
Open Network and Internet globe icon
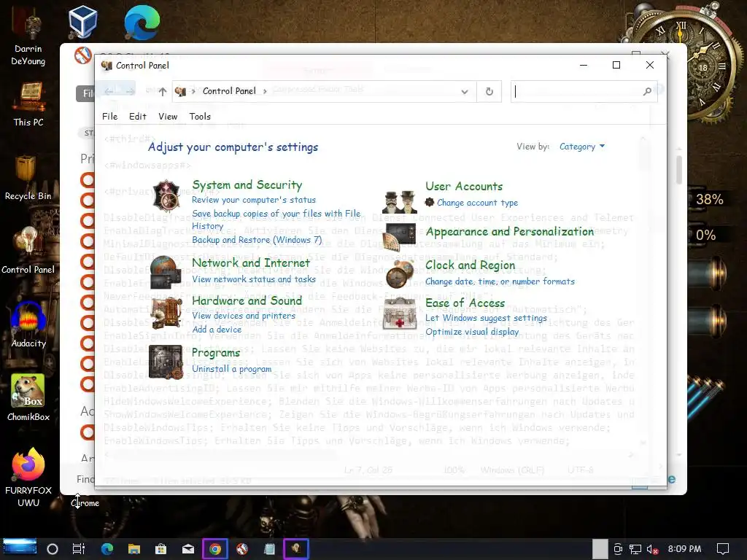coord(166,273)
